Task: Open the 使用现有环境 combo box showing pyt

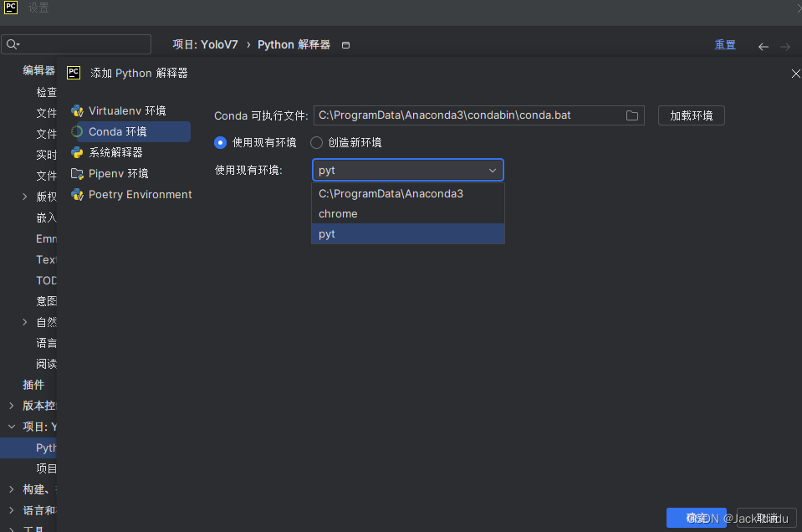Action: tap(407, 171)
